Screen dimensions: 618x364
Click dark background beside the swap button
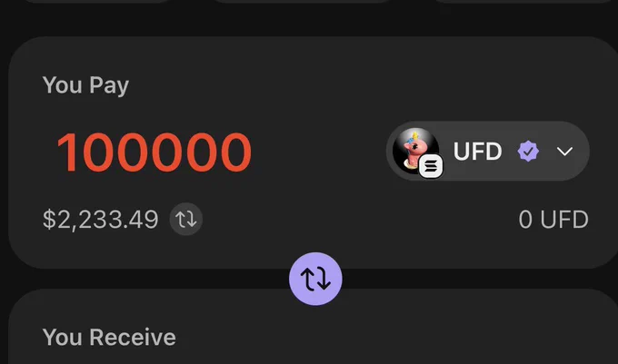[x=157, y=279]
